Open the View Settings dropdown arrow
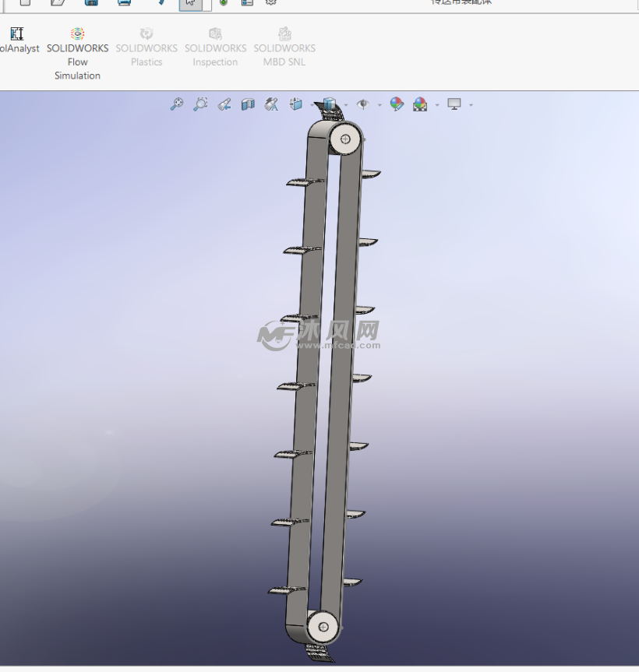 471,105
